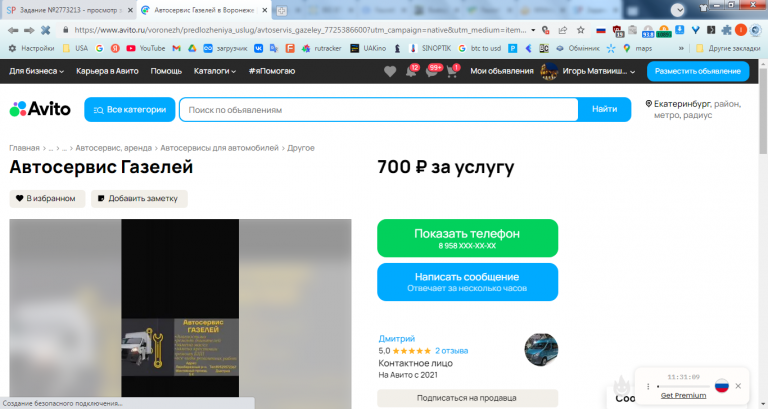Open the three-dot menu on Premium widget
Screen dimensions: 768x409
(648, 386)
